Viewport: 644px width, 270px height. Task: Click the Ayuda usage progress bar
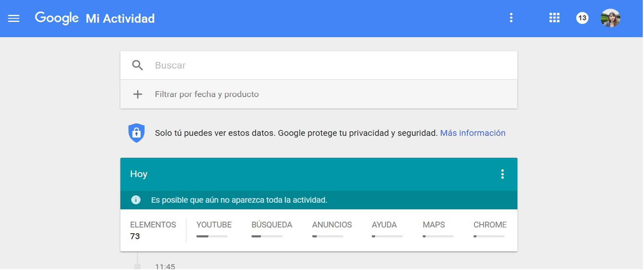(387, 237)
